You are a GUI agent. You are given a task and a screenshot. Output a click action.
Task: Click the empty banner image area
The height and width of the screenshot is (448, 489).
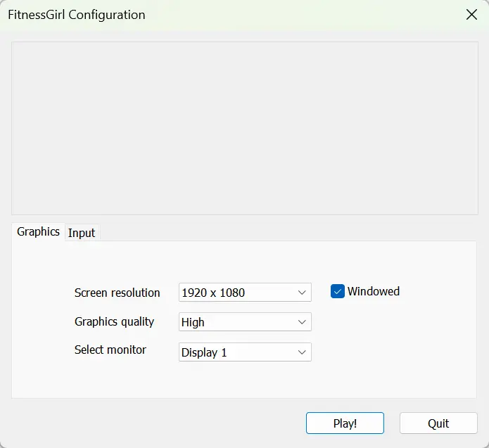click(244, 128)
